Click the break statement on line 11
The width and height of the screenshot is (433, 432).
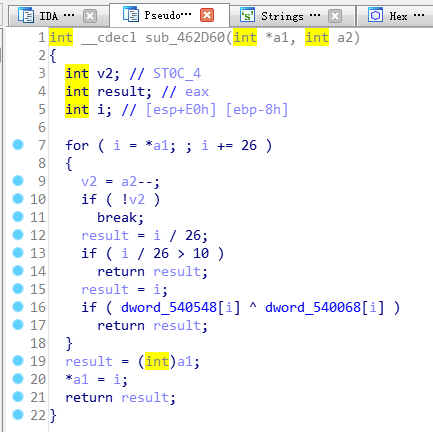pos(120,217)
